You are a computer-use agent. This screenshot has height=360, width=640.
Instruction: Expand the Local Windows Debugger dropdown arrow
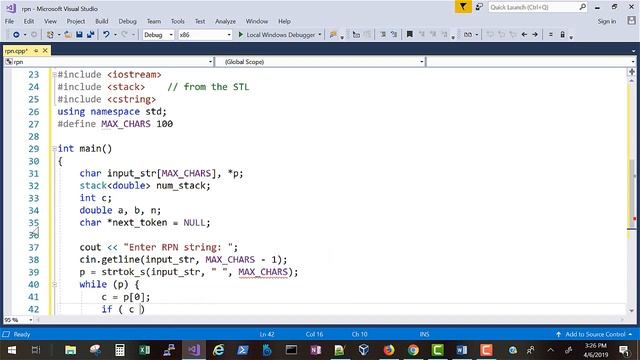pyautogui.click(x=320, y=35)
